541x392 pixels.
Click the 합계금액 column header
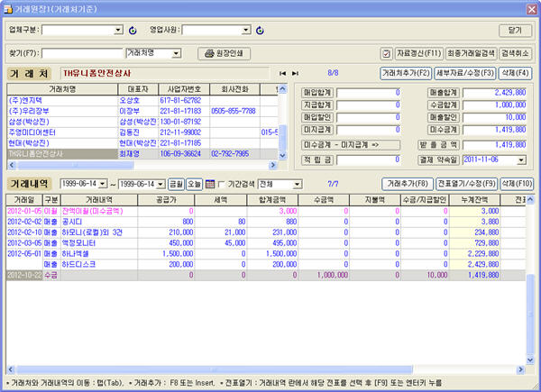[272, 200]
